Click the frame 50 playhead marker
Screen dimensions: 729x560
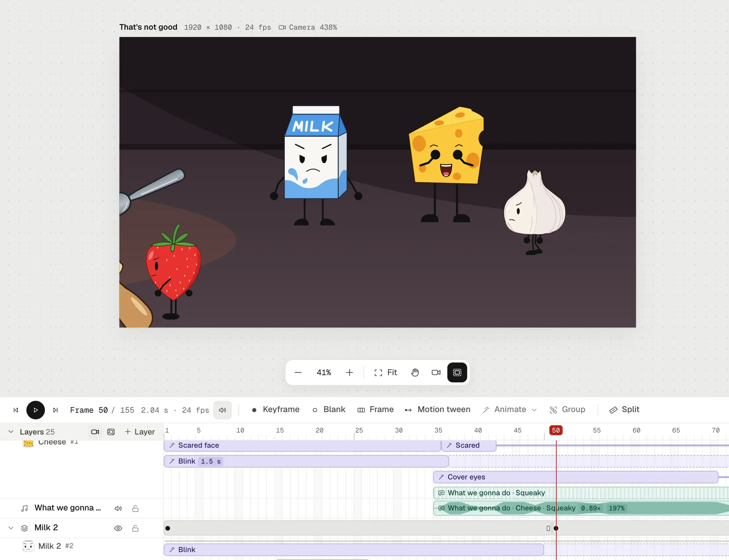556,431
